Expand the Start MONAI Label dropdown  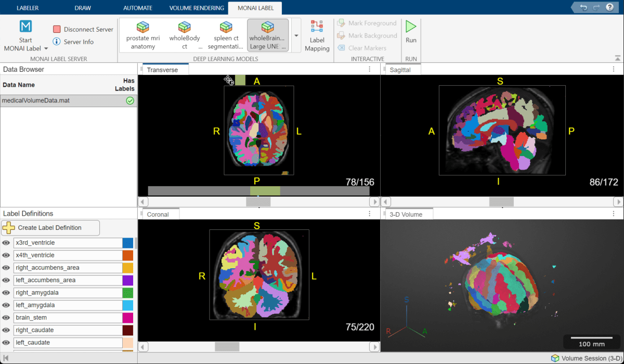45,48
